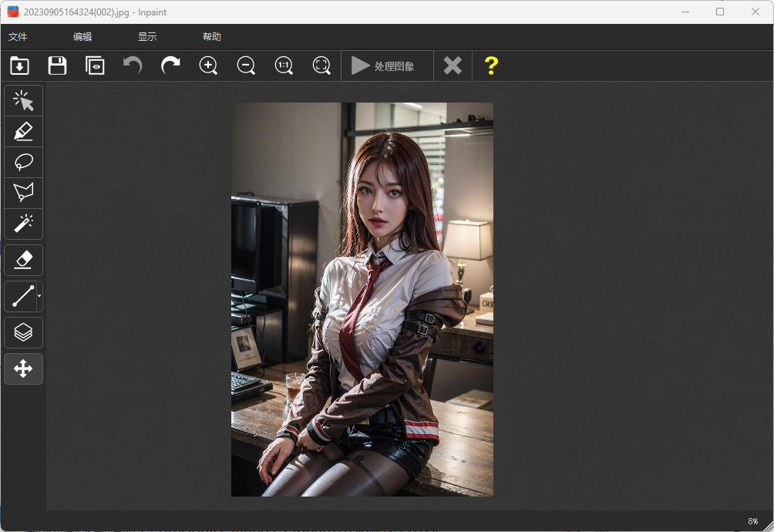The width and height of the screenshot is (774, 532).
Task: Select the marker tool
Action: pos(24,132)
